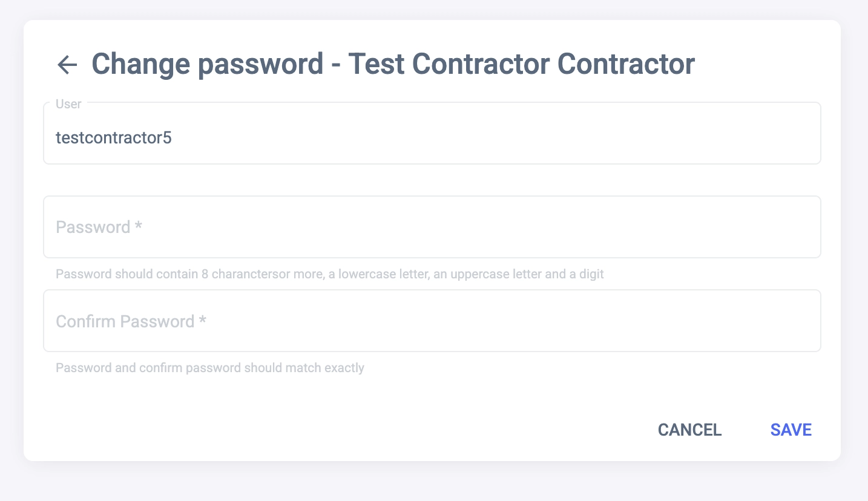Click the 'Confirm Password *' placeholder label

(131, 321)
